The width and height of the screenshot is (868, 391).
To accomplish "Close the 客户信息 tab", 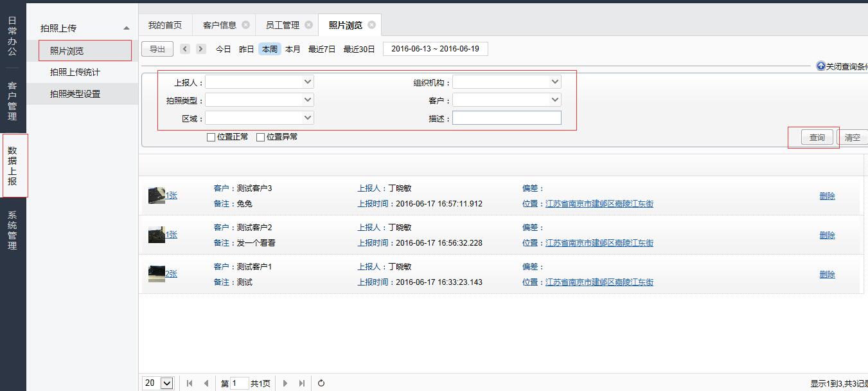I will click(245, 25).
